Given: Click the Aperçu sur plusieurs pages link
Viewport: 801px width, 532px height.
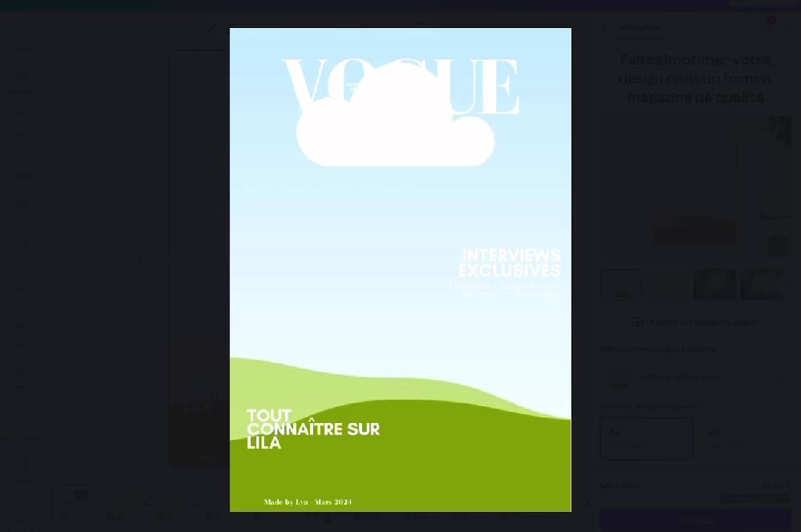Looking at the screenshot, I should click(x=702, y=322).
